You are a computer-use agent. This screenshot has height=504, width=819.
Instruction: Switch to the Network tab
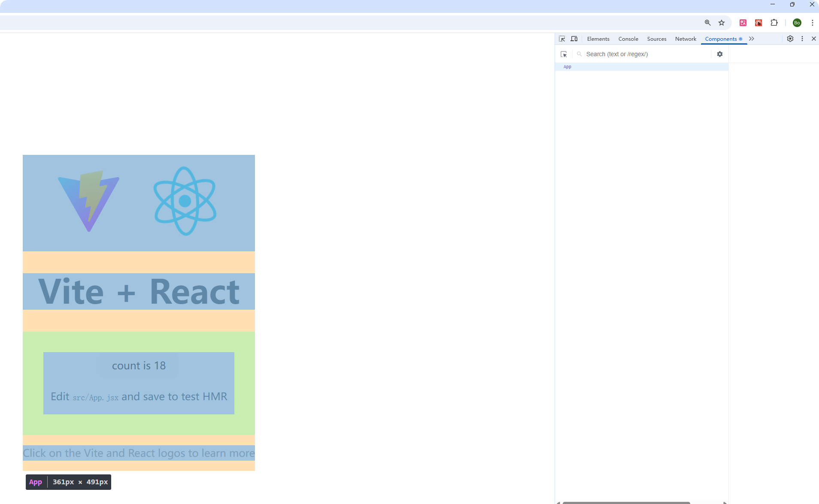[686, 39]
